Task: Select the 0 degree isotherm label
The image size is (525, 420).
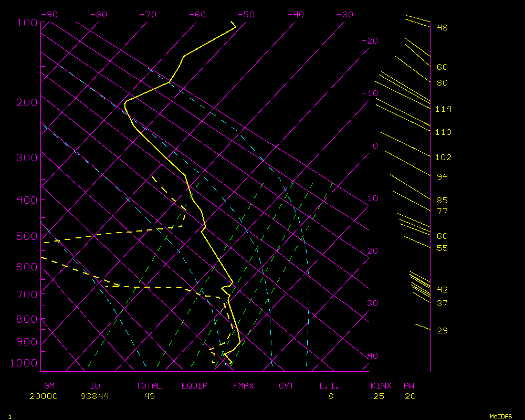Action: tap(375, 146)
